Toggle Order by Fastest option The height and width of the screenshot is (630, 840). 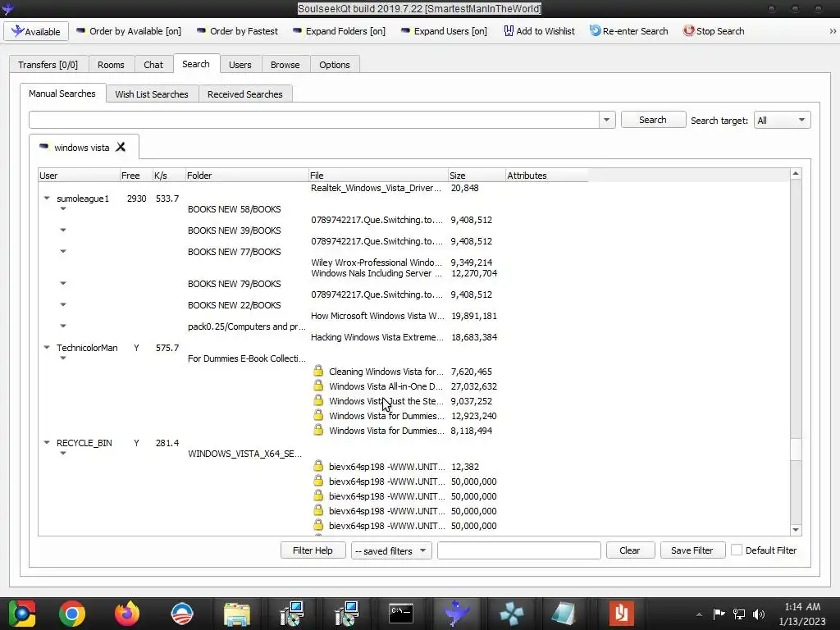click(237, 31)
